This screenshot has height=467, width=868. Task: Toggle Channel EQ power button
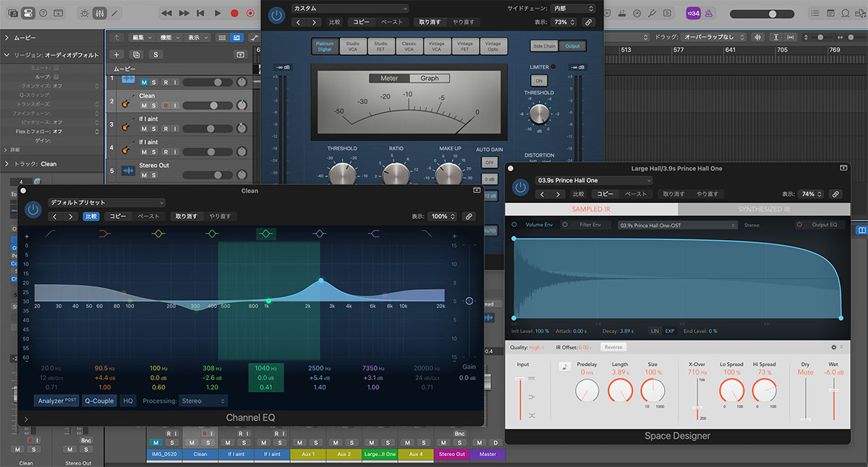click(x=33, y=210)
